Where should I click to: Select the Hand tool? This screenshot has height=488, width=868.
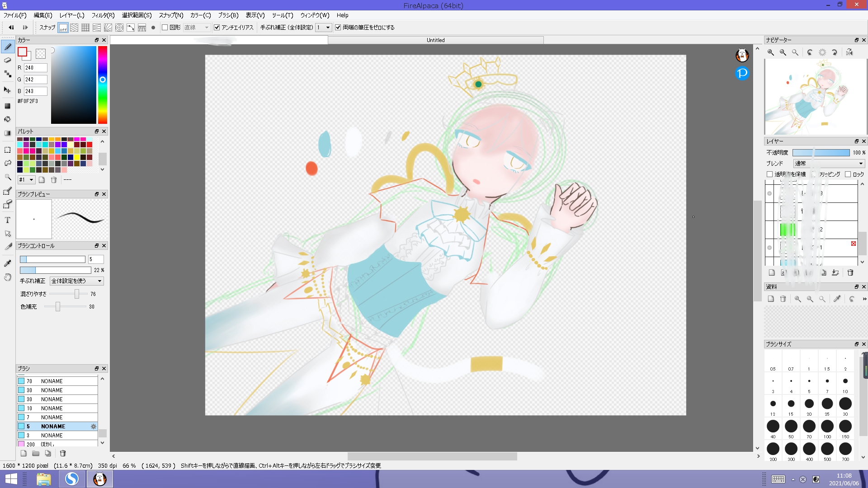coord(8,277)
